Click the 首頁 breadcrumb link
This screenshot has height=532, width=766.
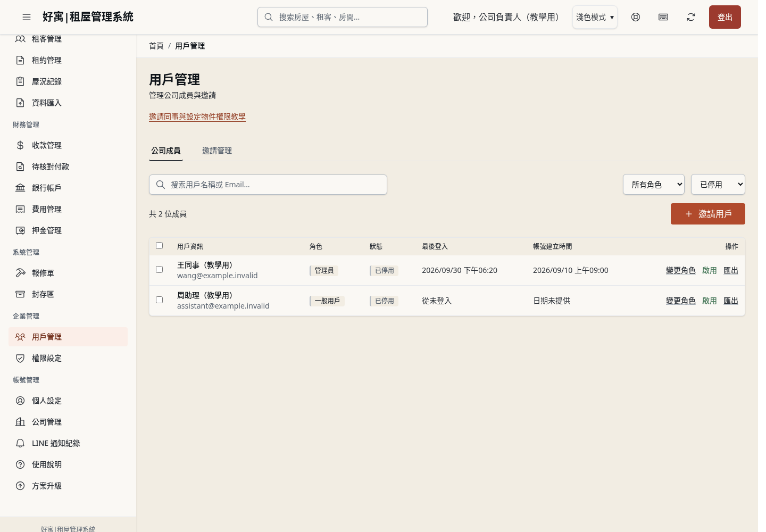pos(156,46)
